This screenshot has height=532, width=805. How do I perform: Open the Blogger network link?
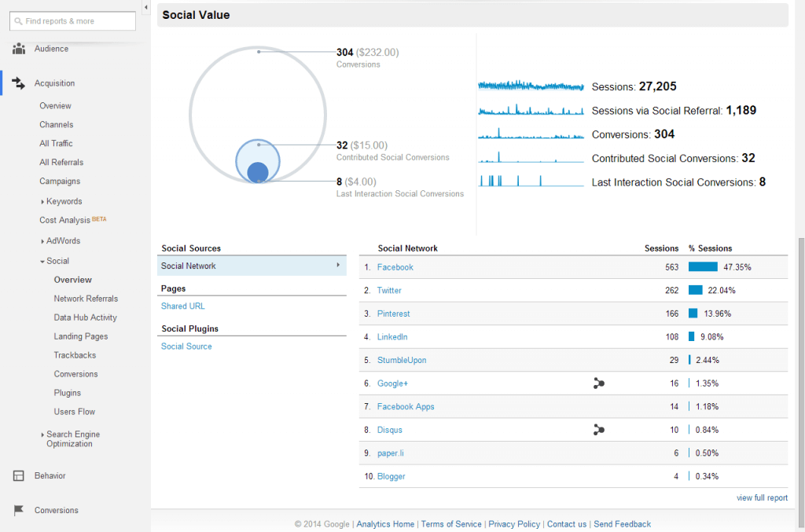click(391, 476)
